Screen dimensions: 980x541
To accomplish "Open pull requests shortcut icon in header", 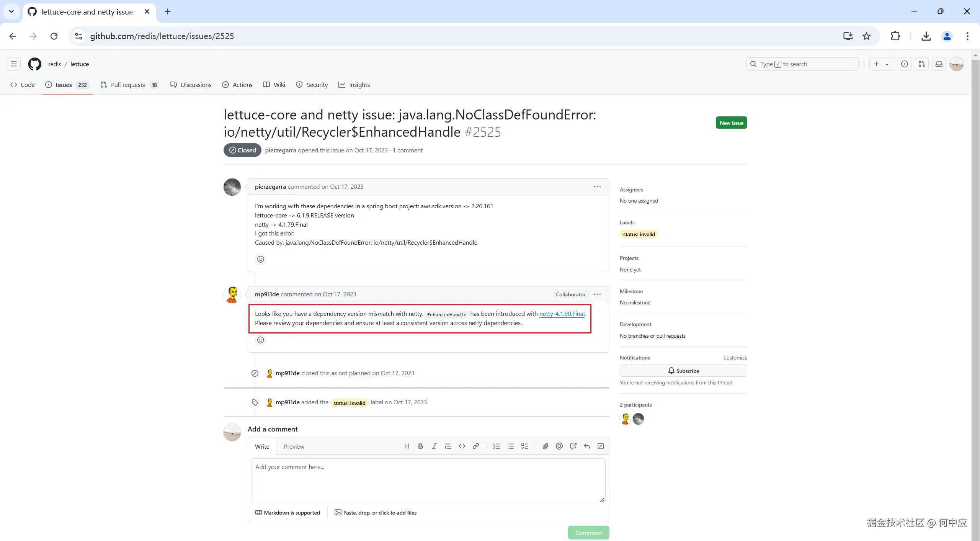I will coord(922,64).
